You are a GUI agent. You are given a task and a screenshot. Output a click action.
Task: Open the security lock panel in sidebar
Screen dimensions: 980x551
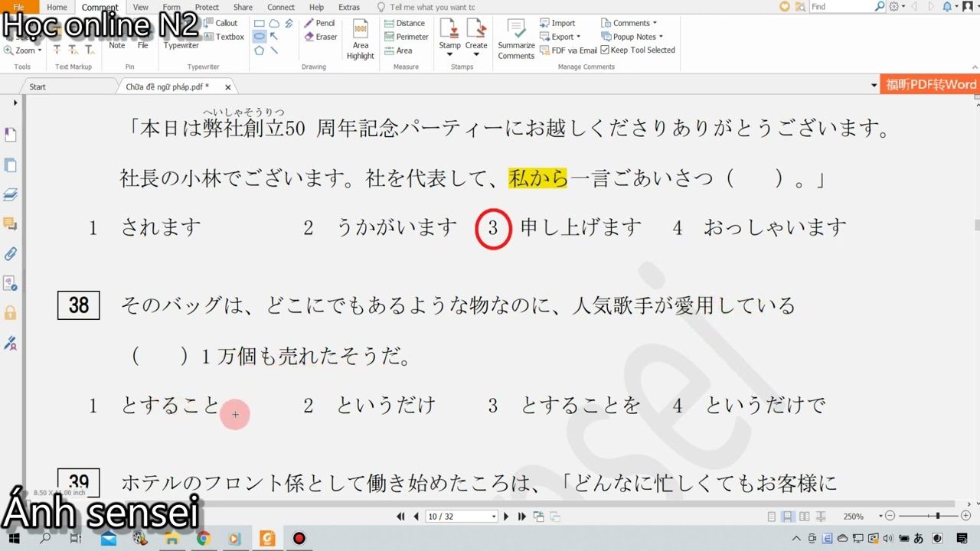click(11, 312)
